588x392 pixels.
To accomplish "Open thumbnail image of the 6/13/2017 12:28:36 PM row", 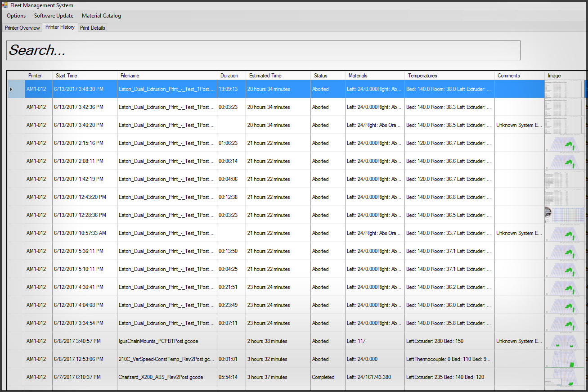I will (x=565, y=215).
